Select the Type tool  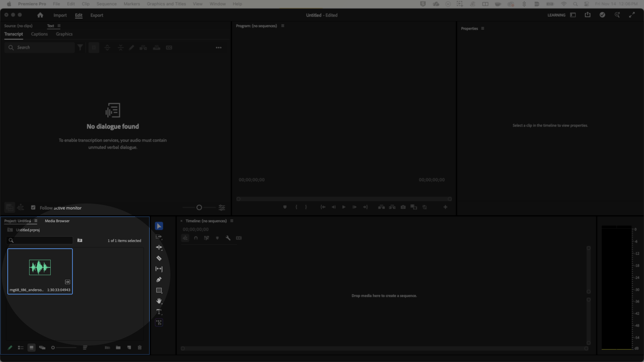tap(159, 312)
